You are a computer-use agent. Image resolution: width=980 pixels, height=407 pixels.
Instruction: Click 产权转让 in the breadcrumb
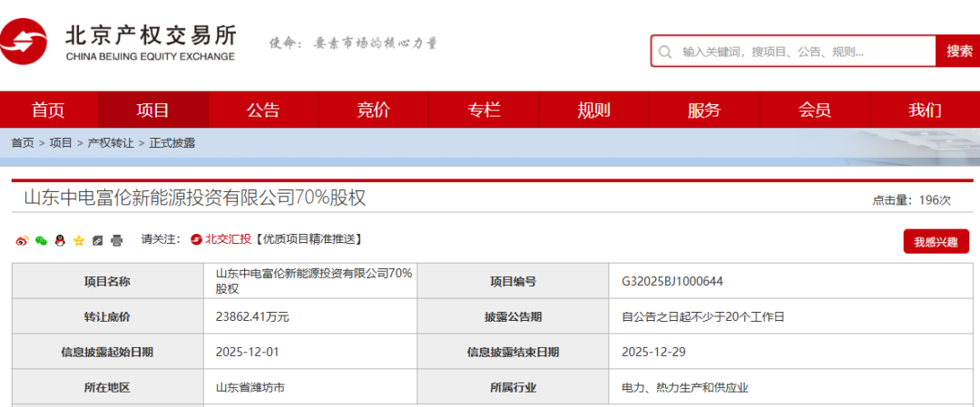(110, 143)
